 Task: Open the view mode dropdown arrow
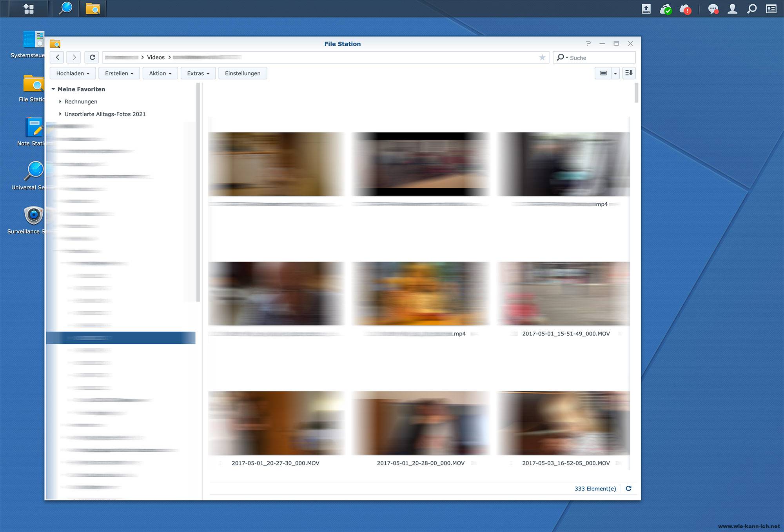pos(615,73)
